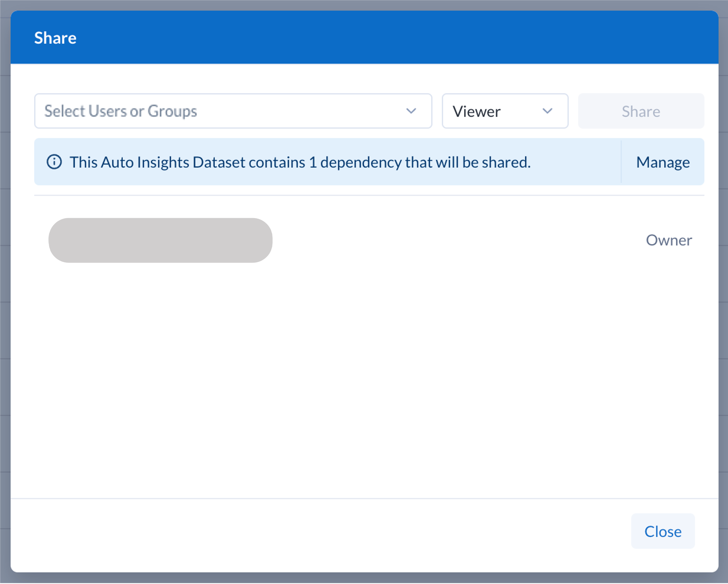Click the blue dialog header bar

click(x=371, y=37)
